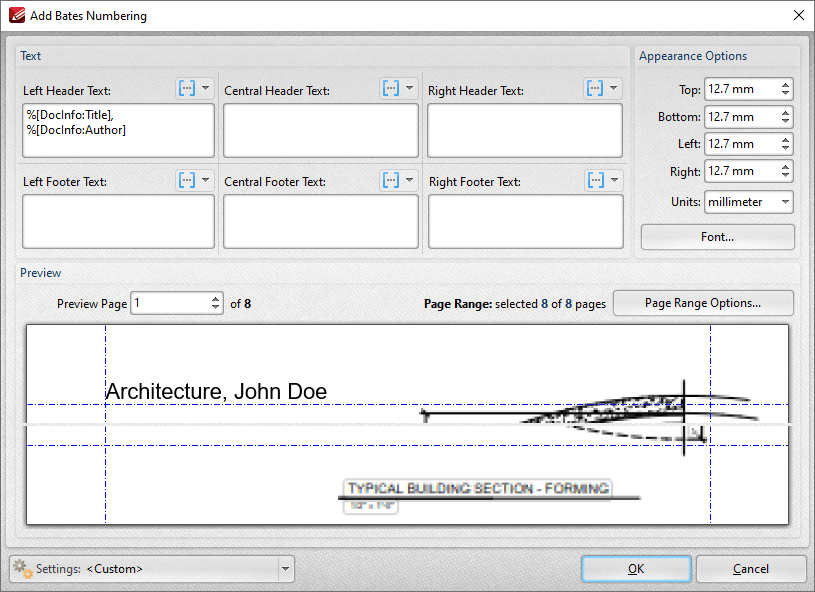Decrease the Bottom margin value

pyautogui.click(x=785, y=121)
